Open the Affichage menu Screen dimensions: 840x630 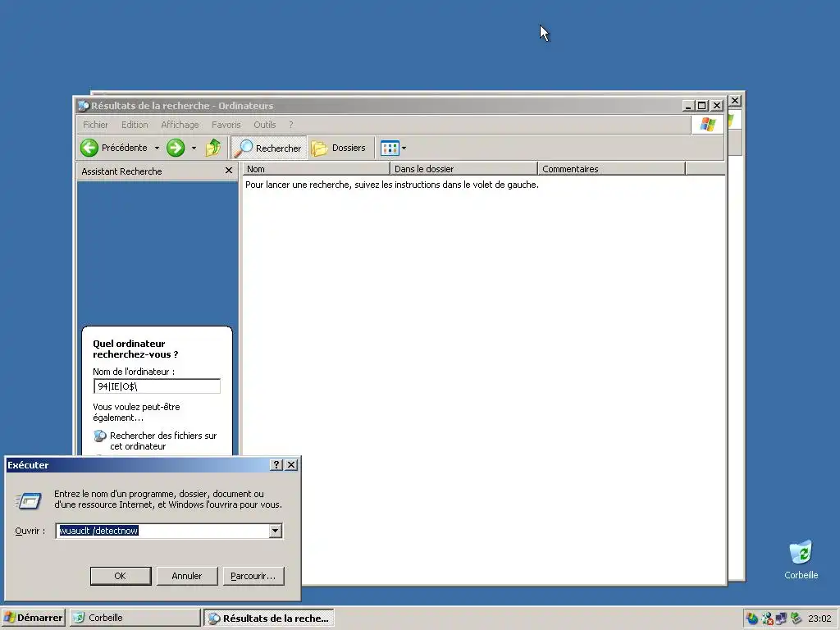180,125
